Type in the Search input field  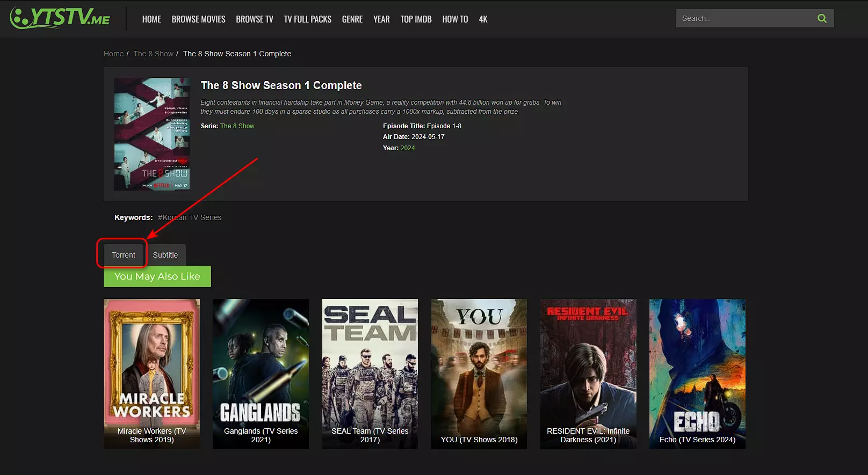tap(744, 18)
